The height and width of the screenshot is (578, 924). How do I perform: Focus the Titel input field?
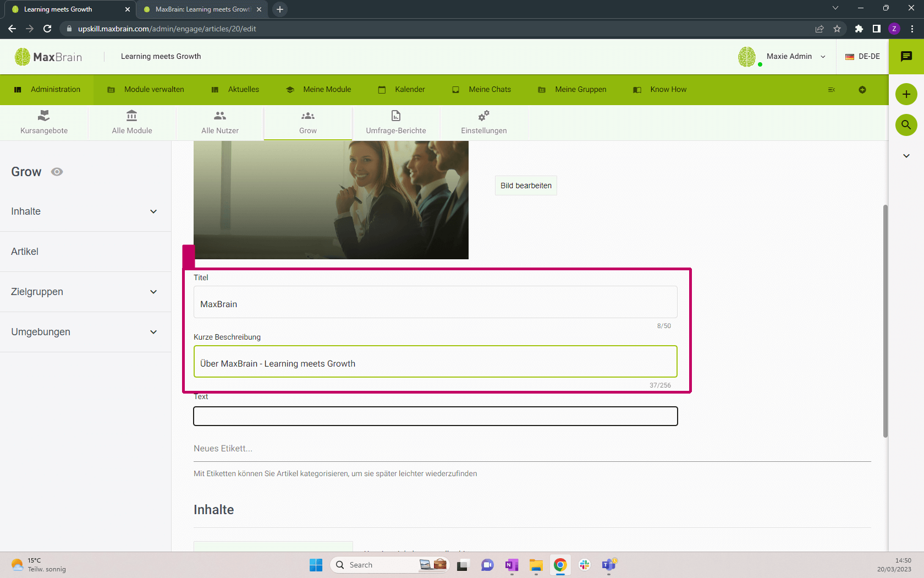pos(436,302)
